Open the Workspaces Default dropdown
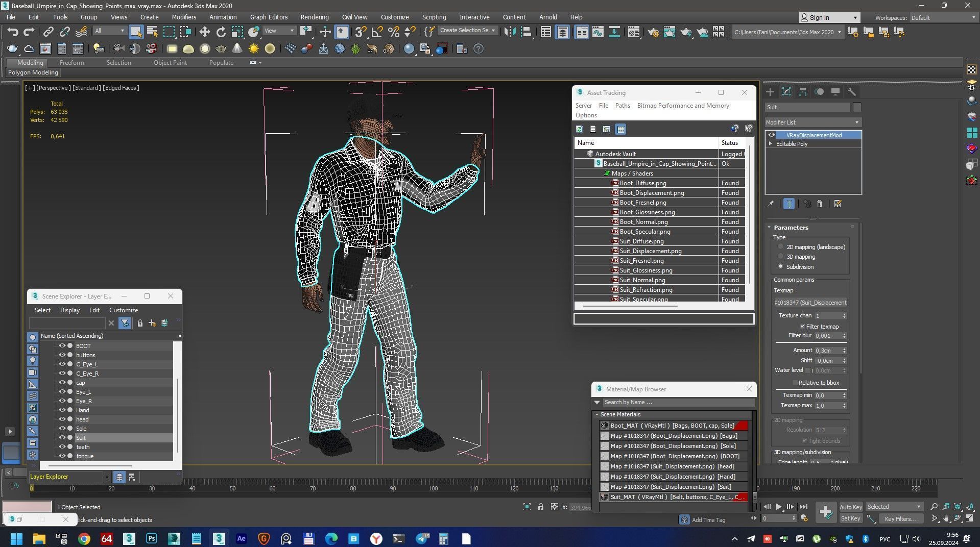Screen dimensions: 980x547 click(943, 17)
